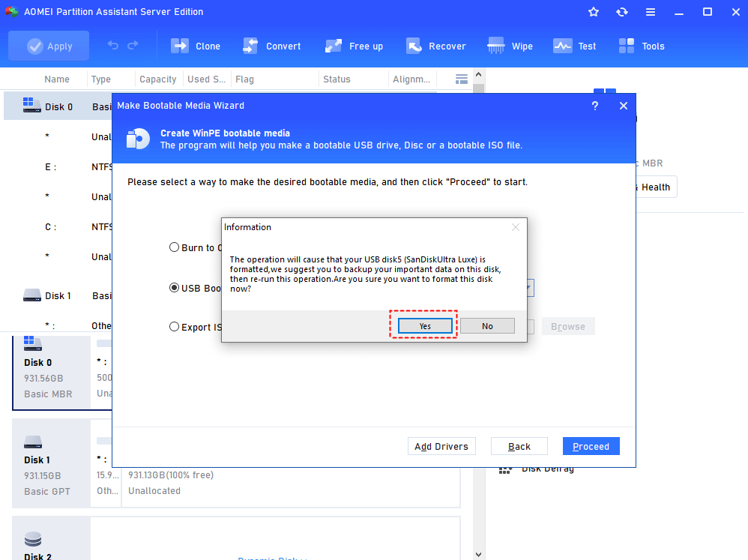The image size is (748, 560).
Task: Go Back in the wizard
Action: (x=519, y=447)
